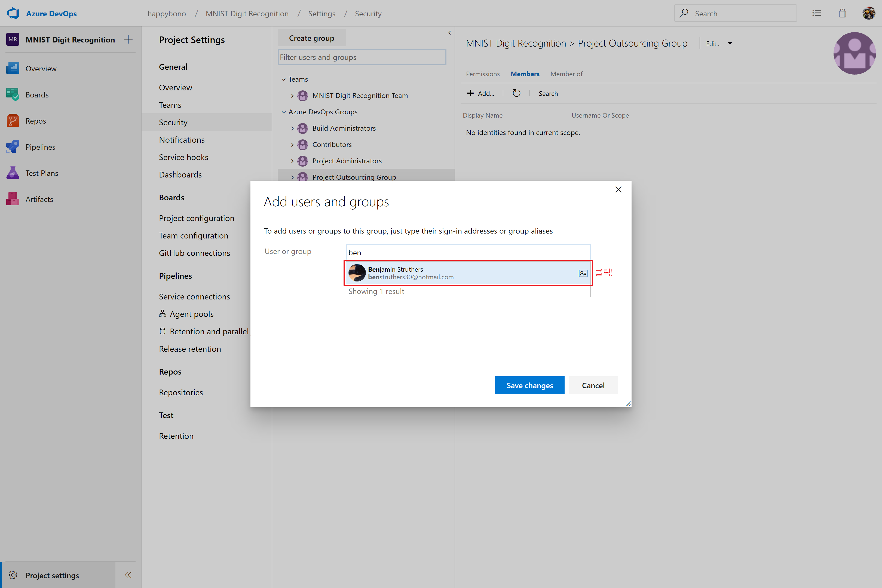Open Boards from the left sidebar

(x=37, y=94)
